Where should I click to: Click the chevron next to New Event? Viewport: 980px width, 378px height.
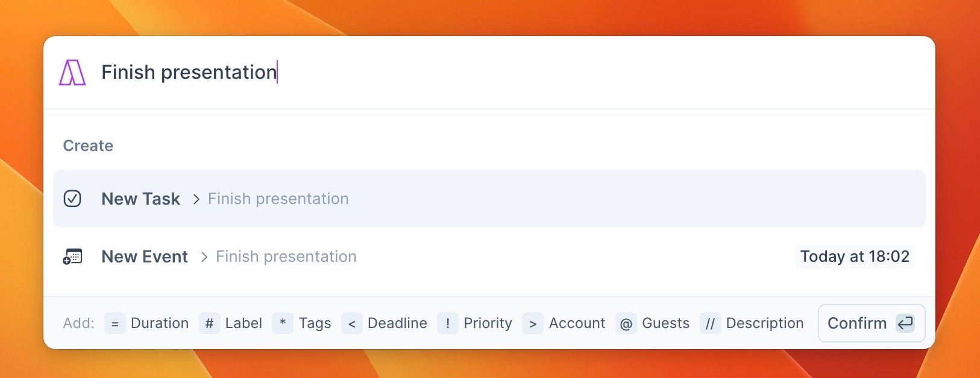pyautogui.click(x=204, y=257)
